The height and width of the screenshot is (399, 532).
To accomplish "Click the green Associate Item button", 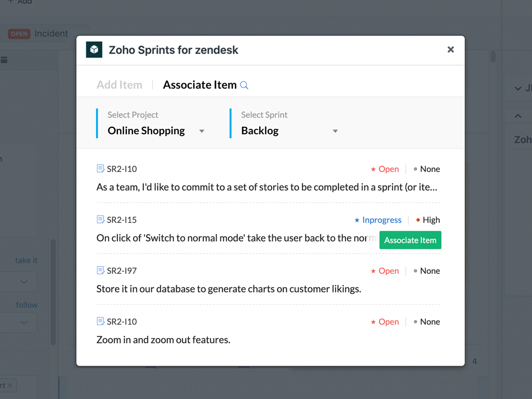I will (410, 240).
